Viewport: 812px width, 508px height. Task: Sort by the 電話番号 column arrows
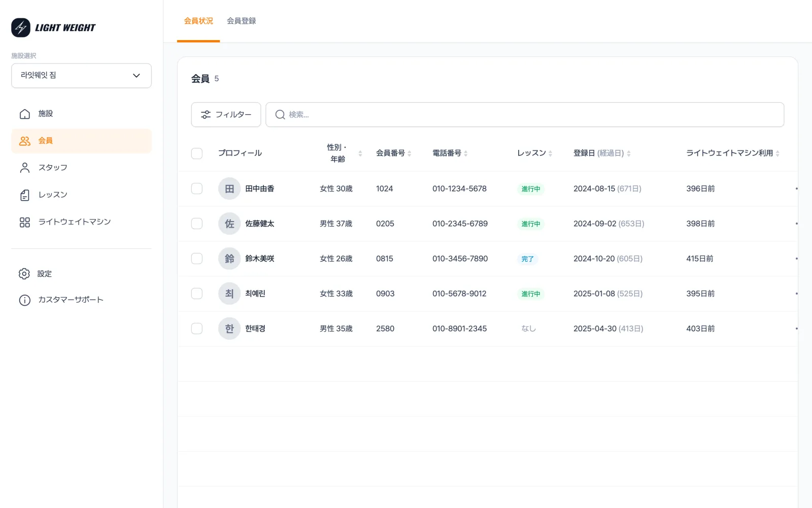466,153
